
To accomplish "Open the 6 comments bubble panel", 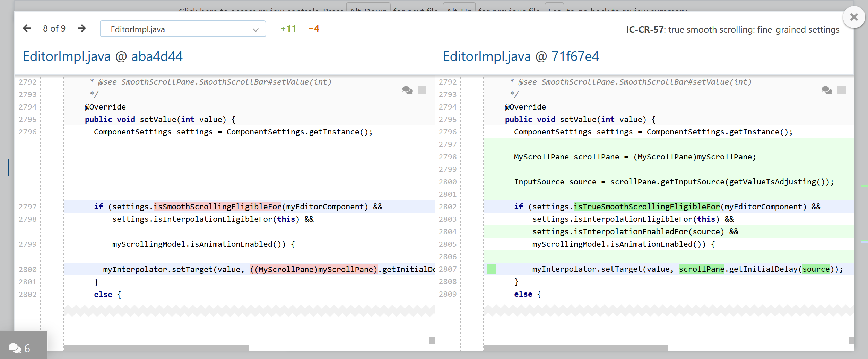I will (x=20, y=348).
